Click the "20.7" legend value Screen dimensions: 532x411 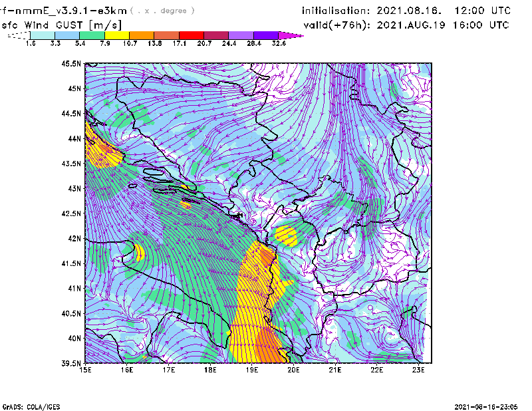(204, 43)
